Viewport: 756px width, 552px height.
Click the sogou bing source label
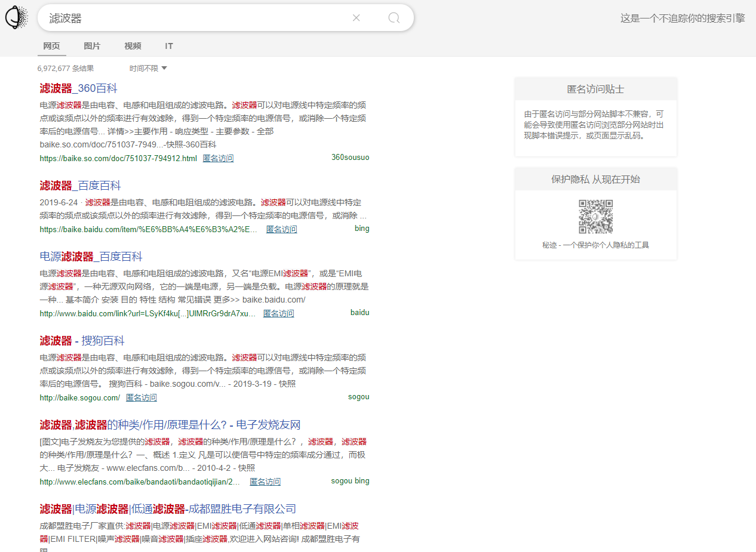[350, 481]
